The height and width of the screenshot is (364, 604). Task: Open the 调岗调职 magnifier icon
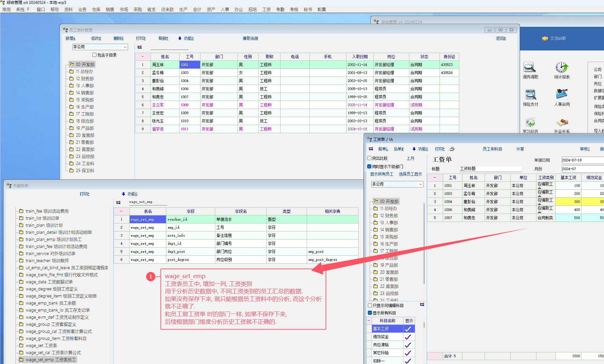(530, 68)
